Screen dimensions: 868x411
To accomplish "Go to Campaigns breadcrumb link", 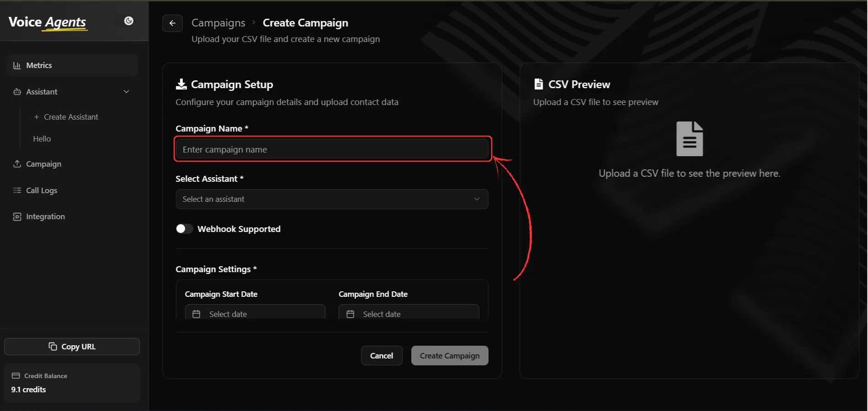I will pyautogui.click(x=218, y=23).
